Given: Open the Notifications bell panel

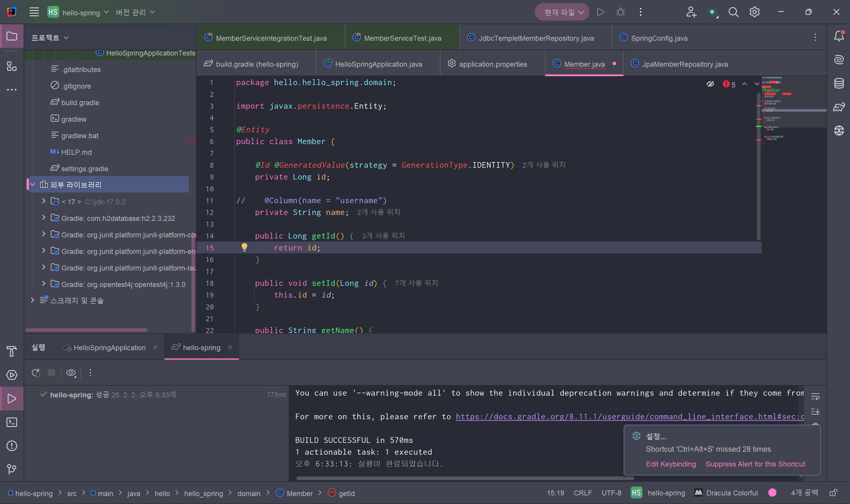Looking at the screenshot, I should pyautogui.click(x=839, y=36).
